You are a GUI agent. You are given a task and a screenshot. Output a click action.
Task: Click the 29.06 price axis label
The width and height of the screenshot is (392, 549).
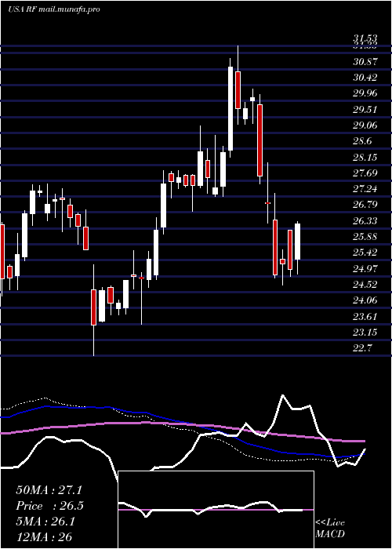(365, 125)
